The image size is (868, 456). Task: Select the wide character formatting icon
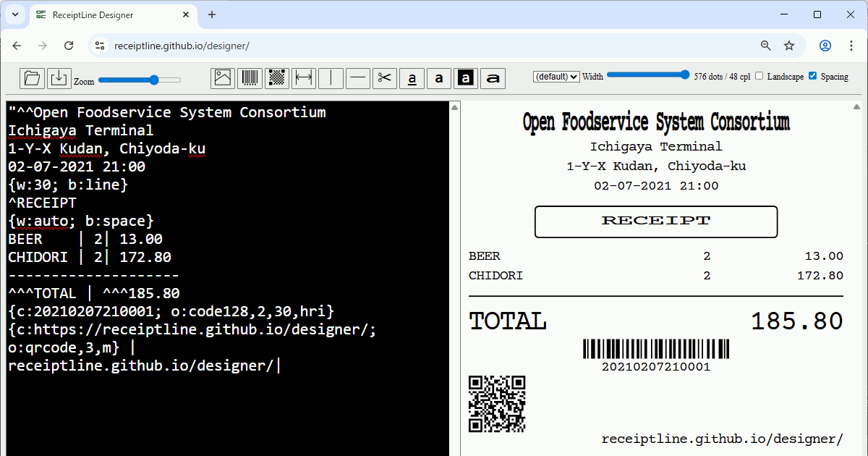click(493, 78)
